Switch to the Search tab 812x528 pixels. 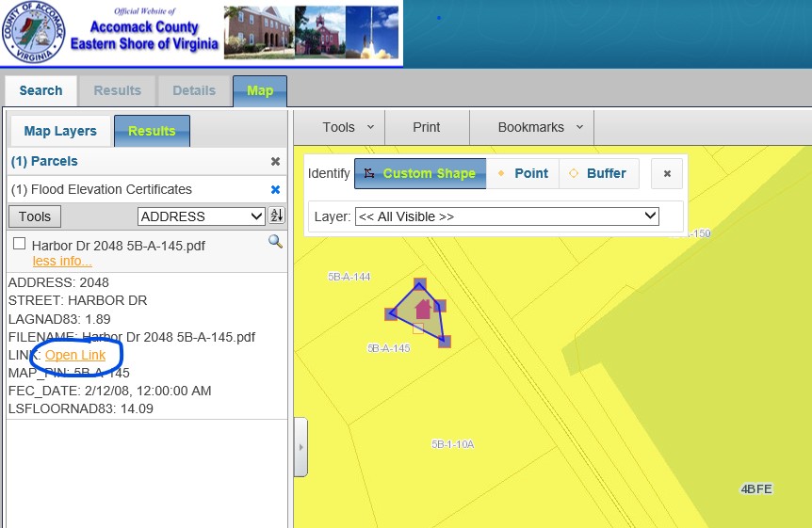(x=41, y=91)
